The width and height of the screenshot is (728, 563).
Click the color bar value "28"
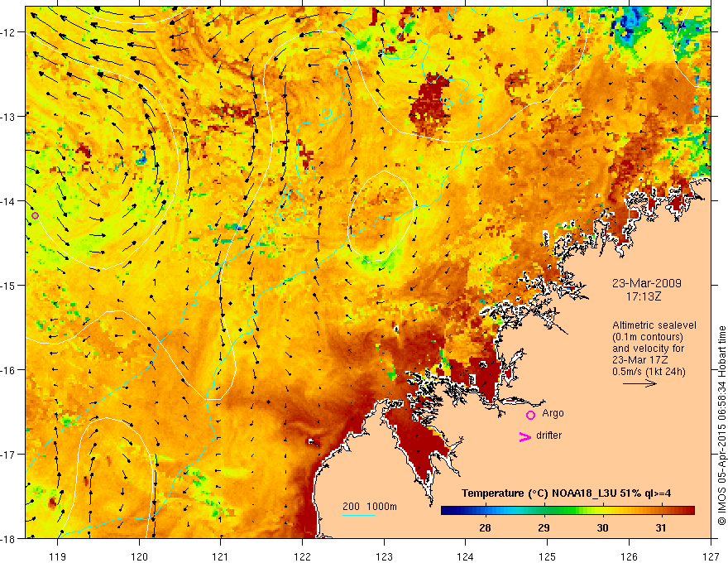(x=485, y=527)
